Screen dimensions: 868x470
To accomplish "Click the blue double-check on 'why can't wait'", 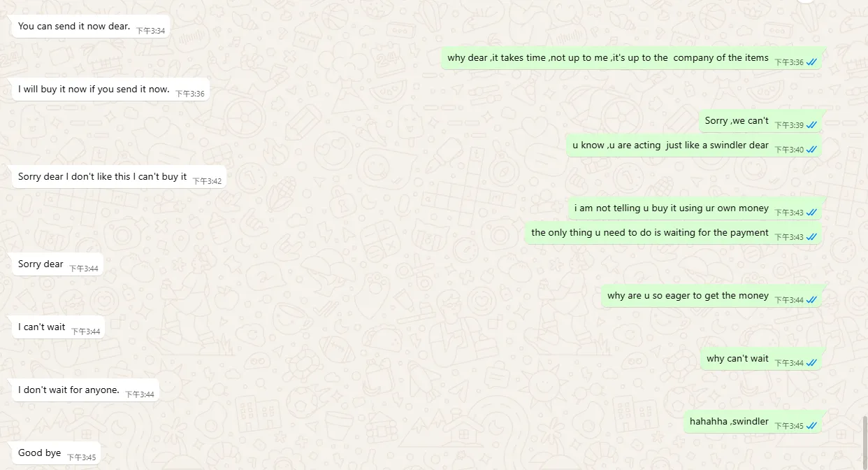I will [x=811, y=362].
